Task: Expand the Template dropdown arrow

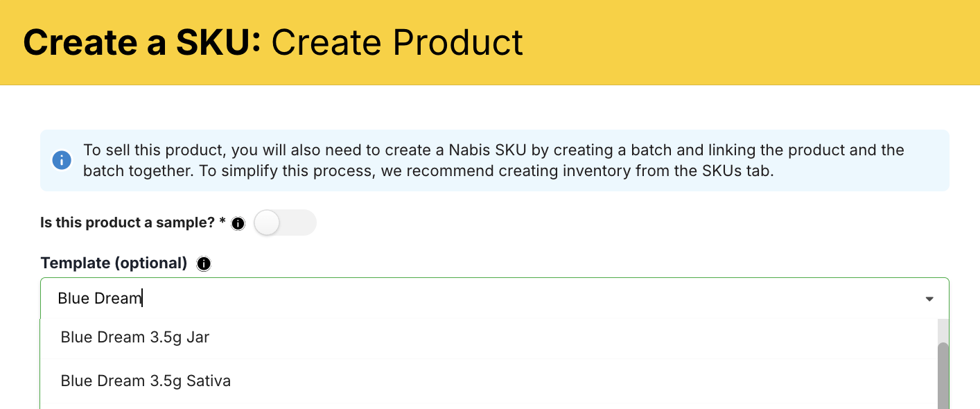Action: [x=929, y=299]
